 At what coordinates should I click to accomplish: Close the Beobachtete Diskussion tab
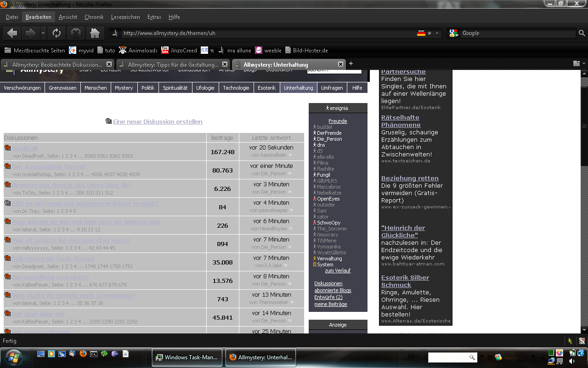tap(109, 64)
